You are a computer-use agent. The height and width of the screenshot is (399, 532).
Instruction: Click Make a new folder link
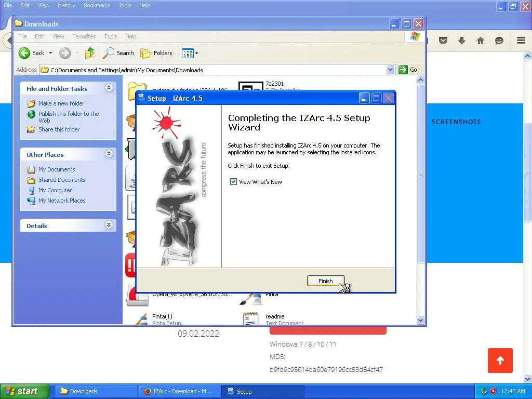pyautogui.click(x=61, y=103)
